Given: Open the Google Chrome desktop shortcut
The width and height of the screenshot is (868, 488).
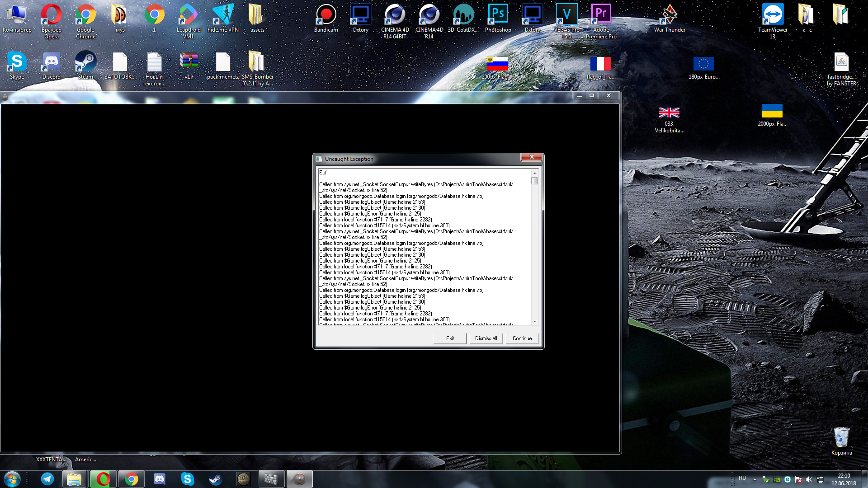Looking at the screenshot, I should 86,21.
